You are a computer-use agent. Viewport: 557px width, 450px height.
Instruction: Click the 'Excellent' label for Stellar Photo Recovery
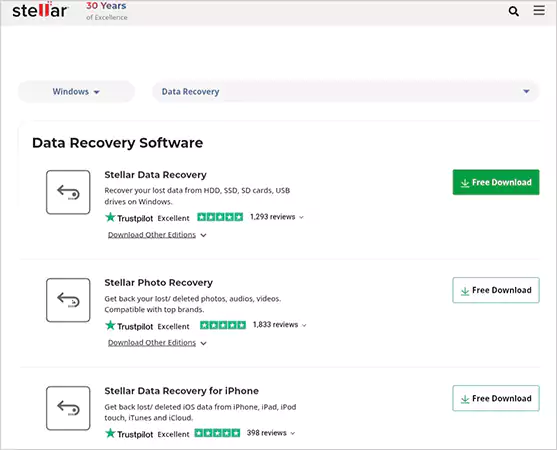pyautogui.click(x=173, y=326)
